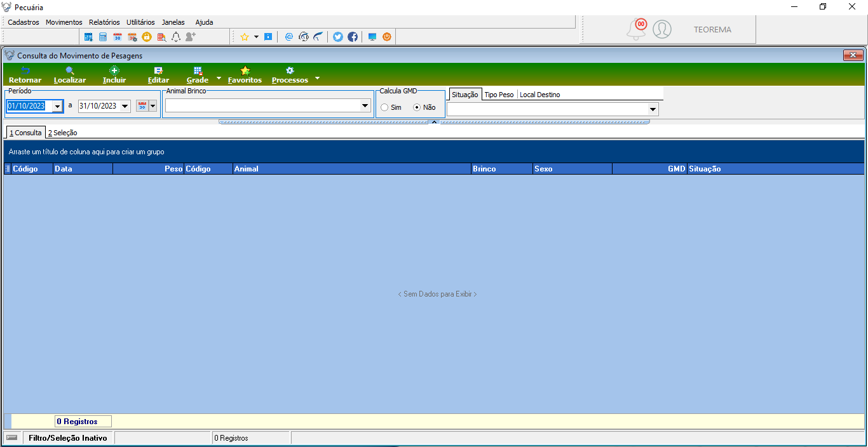Switch to the 1 Consulta tab

coord(25,133)
